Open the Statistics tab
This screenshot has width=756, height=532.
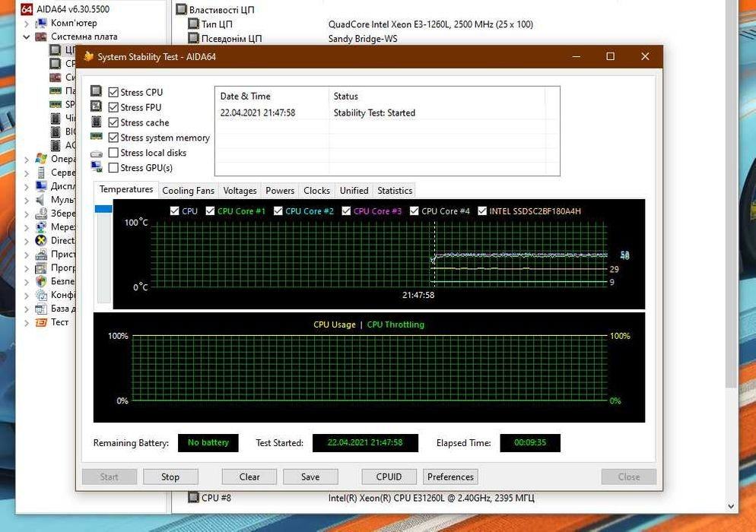395,190
